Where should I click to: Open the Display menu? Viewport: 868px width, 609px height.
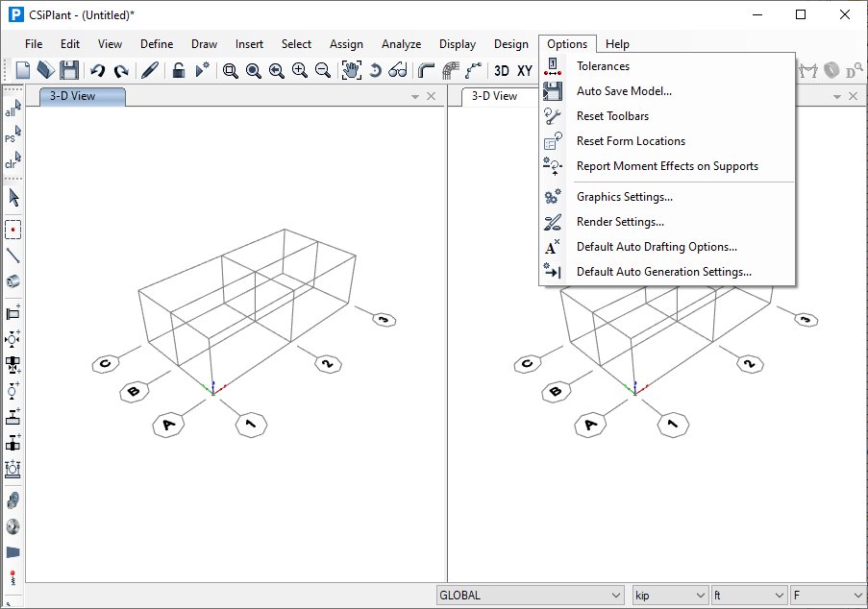pyautogui.click(x=458, y=44)
